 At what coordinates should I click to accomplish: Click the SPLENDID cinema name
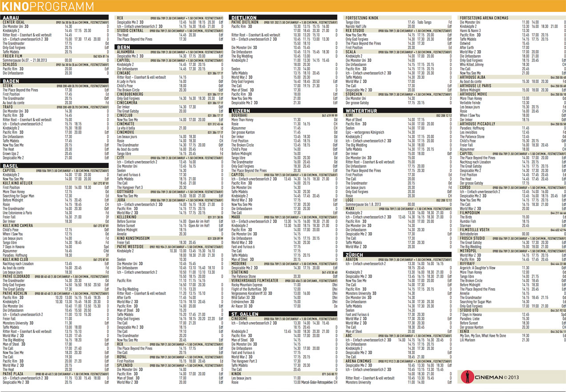pos(125,365)
